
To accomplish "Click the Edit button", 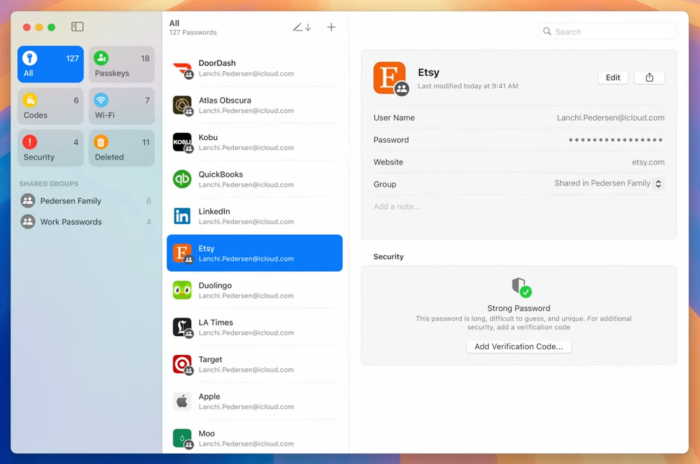I will click(x=612, y=78).
